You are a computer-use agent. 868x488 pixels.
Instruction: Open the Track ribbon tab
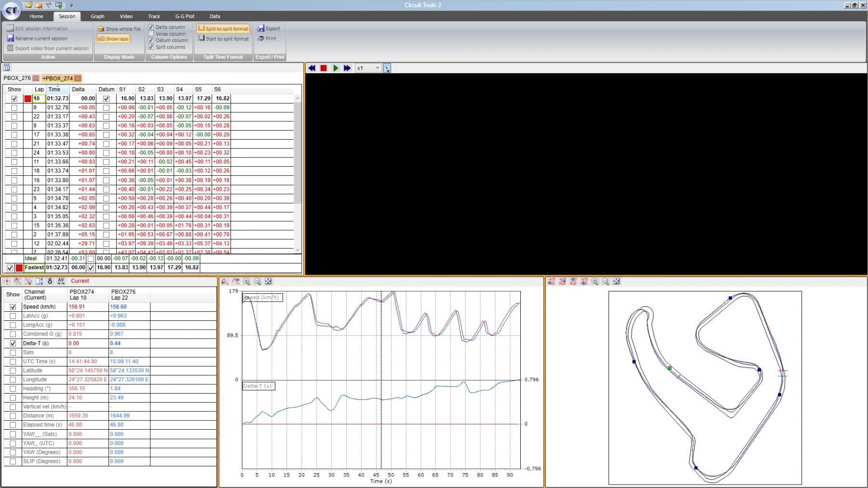[154, 16]
